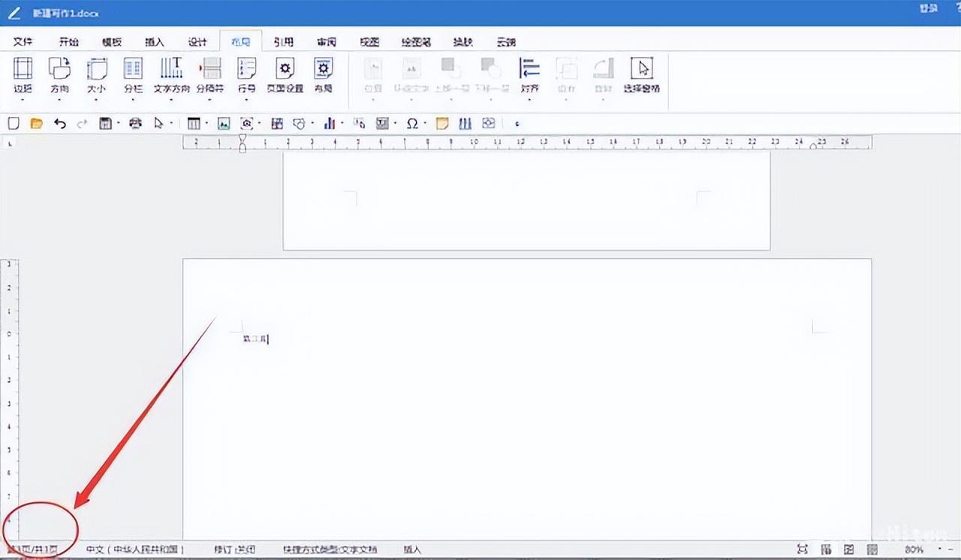This screenshot has width=961, height=560.
Task: Click the 对齐 align icon
Action: 530,68
